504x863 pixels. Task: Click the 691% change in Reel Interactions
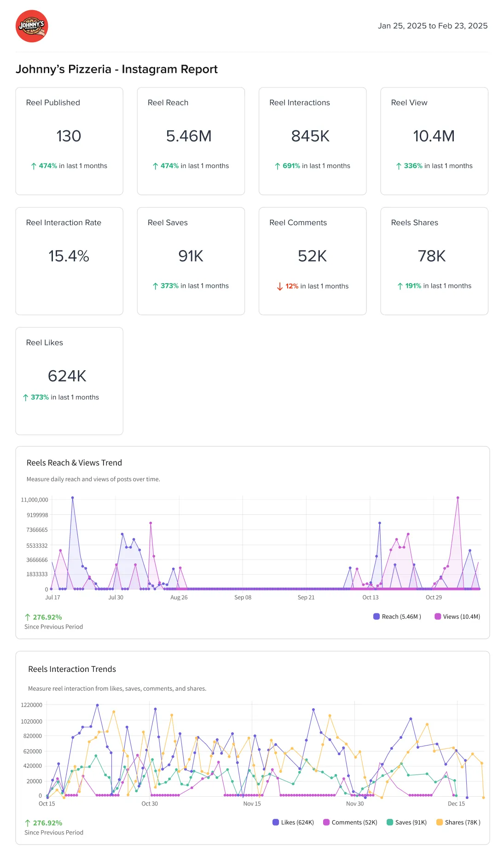coord(291,166)
